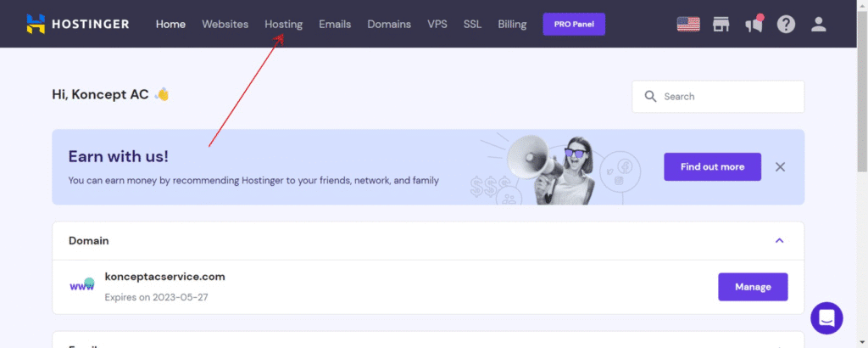Open the help question mark icon
The width and height of the screenshot is (868, 348).
pos(786,25)
